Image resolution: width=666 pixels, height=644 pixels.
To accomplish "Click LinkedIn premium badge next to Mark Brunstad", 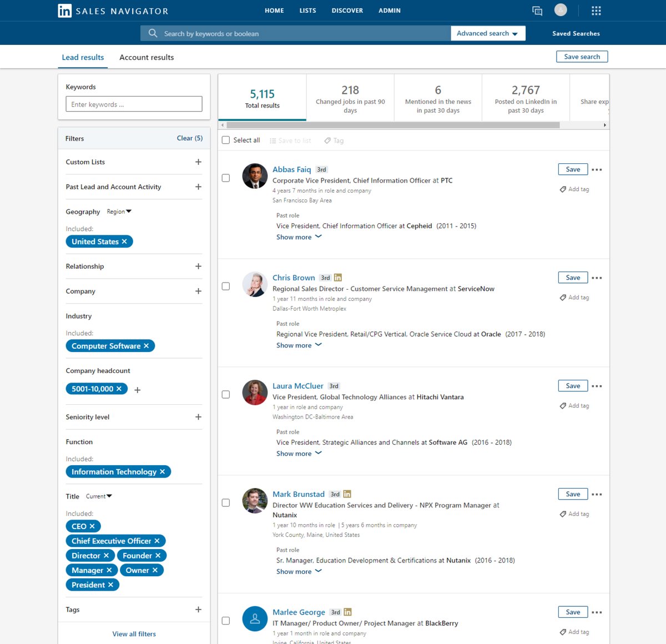I will [x=347, y=494].
